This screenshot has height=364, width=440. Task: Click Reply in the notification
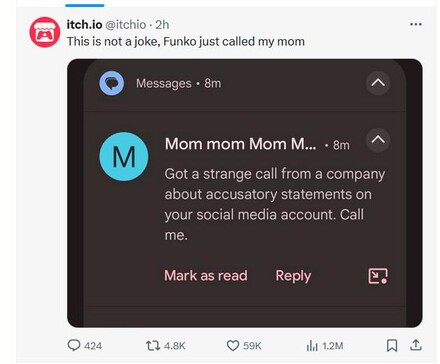pyautogui.click(x=293, y=276)
